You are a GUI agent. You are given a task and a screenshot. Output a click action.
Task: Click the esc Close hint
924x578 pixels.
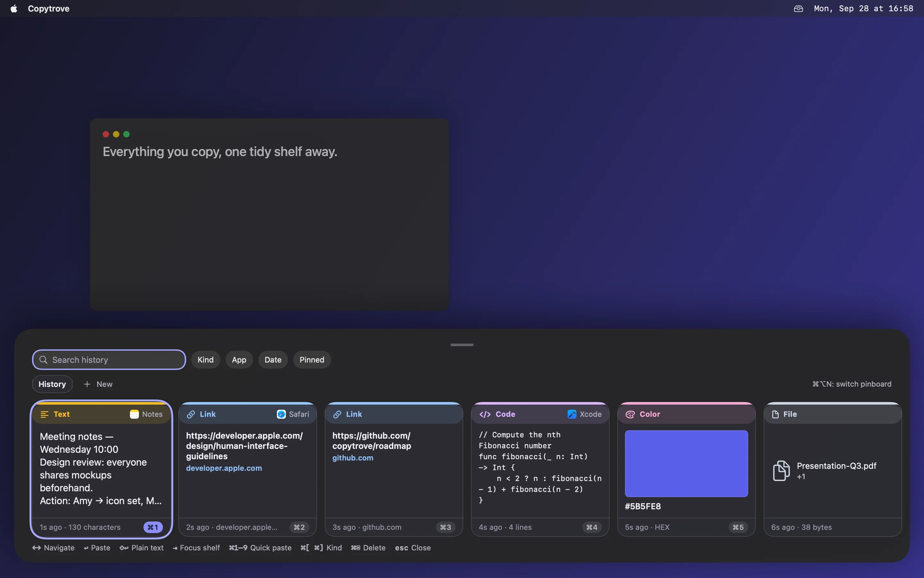pos(413,548)
